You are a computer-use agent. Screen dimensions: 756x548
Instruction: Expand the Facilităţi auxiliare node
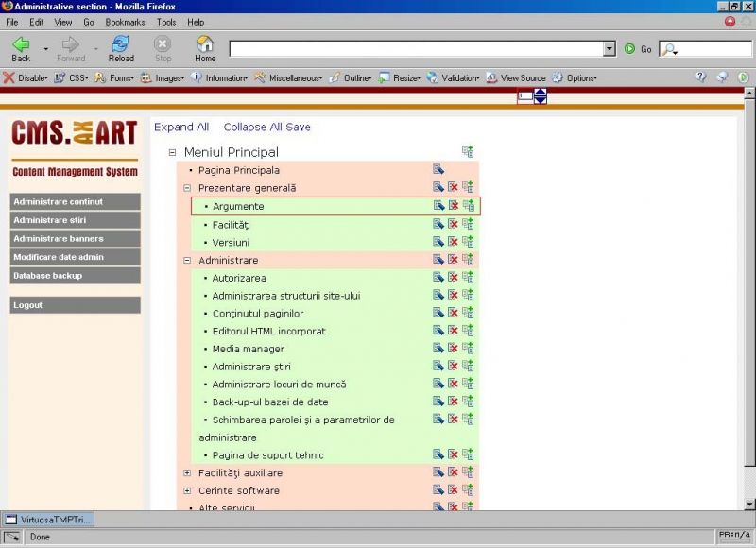187,472
